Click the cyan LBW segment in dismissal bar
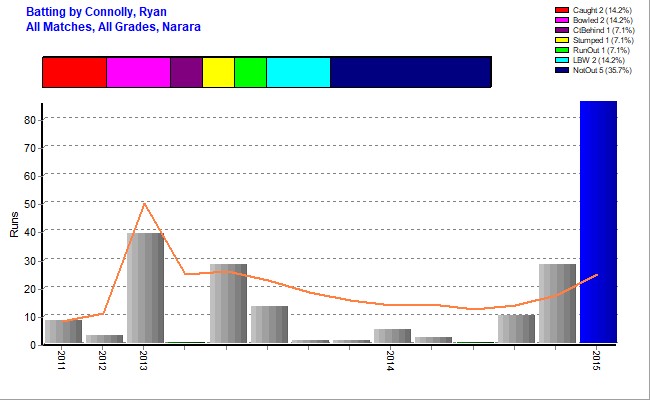 (x=298, y=73)
